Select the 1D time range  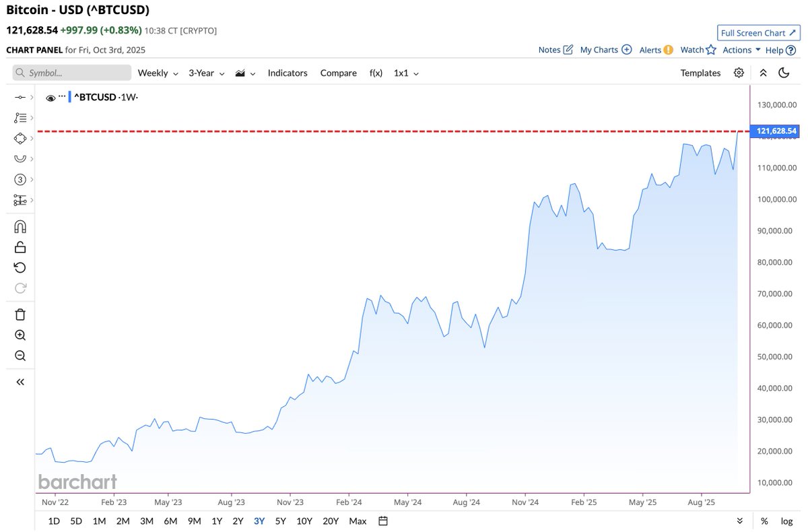pos(54,521)
